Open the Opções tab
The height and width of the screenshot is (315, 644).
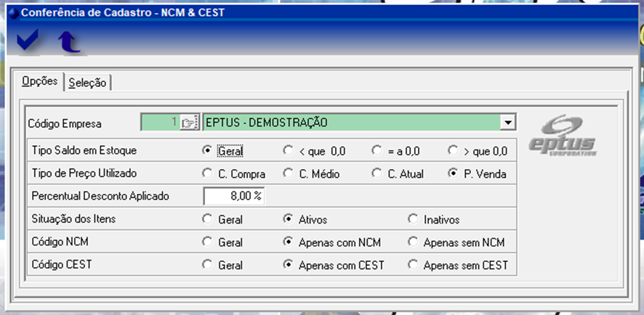coord(39,81)
